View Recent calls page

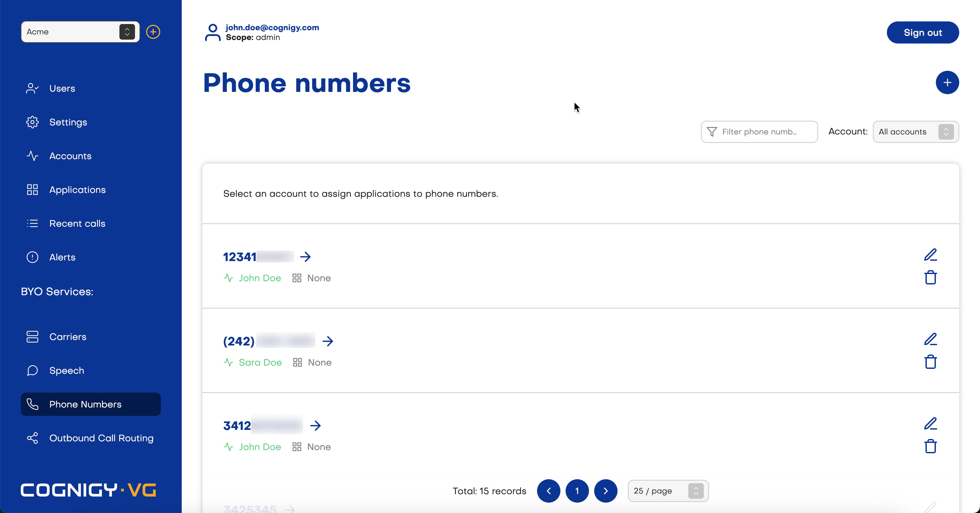click(91, 223)
